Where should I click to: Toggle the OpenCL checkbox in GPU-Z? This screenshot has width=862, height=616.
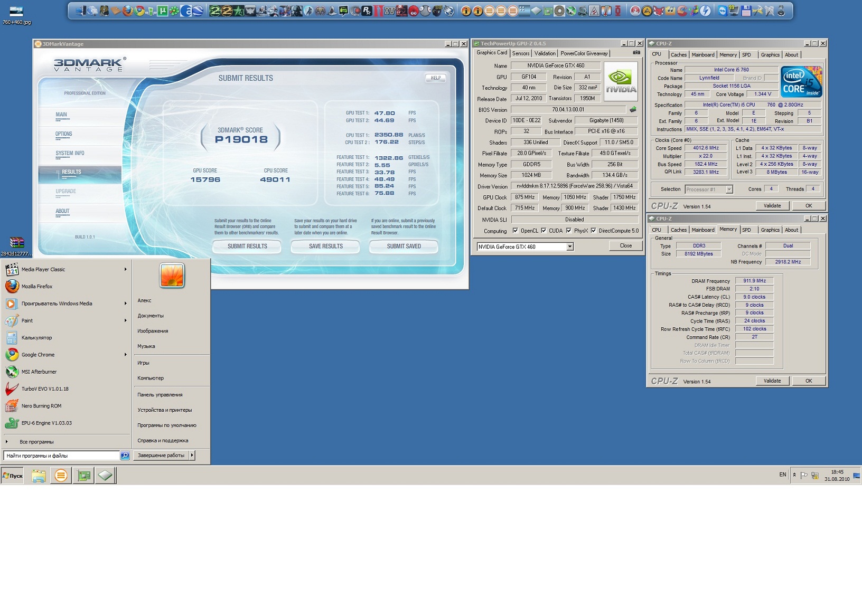[x=516, y=231]
